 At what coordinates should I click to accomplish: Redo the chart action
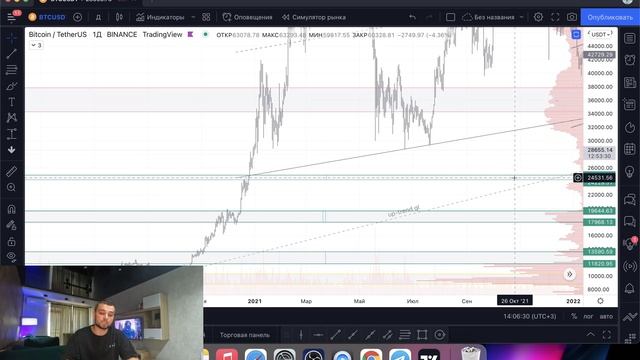[429, 17]
